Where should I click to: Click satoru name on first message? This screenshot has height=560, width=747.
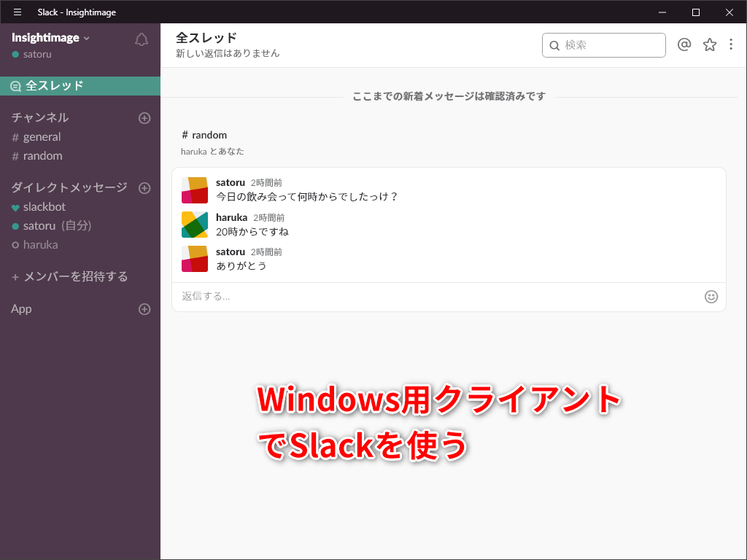(231, 183)
